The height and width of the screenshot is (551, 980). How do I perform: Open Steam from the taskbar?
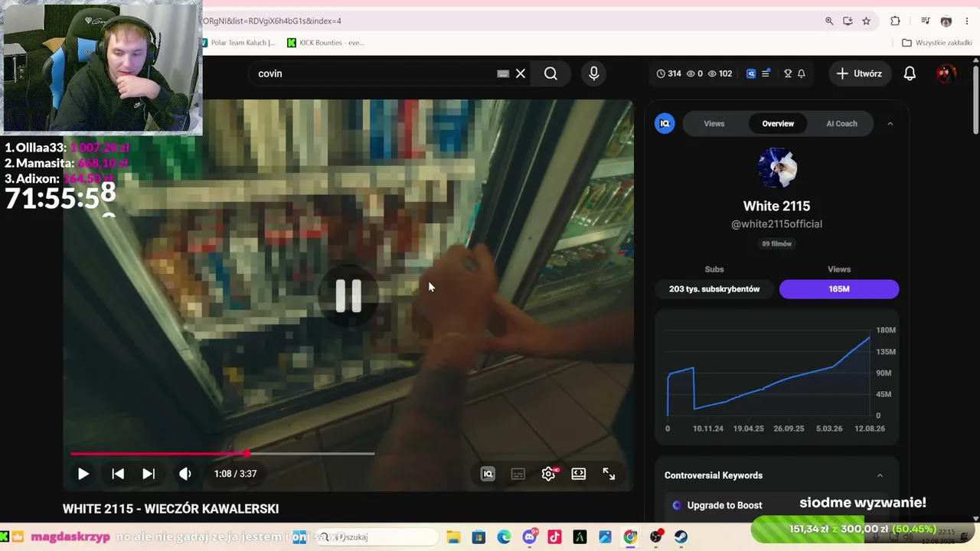tap(681, 537)
